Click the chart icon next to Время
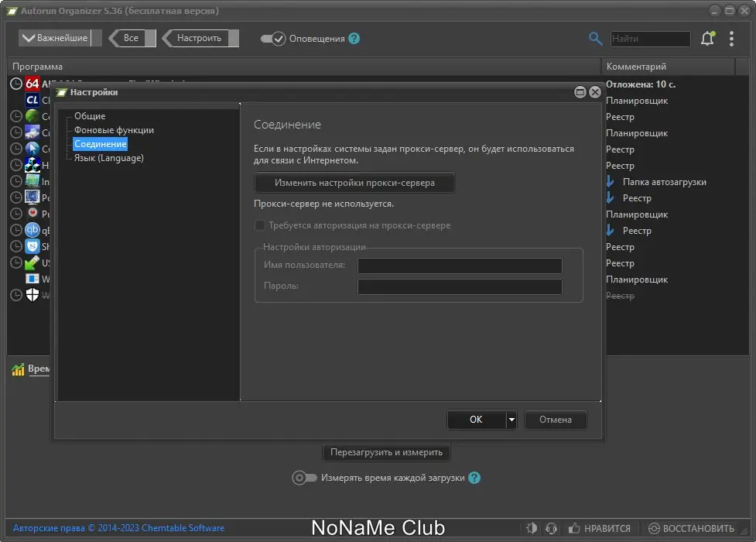The height and width of the screenshot is (542, 756). point(18,369)
